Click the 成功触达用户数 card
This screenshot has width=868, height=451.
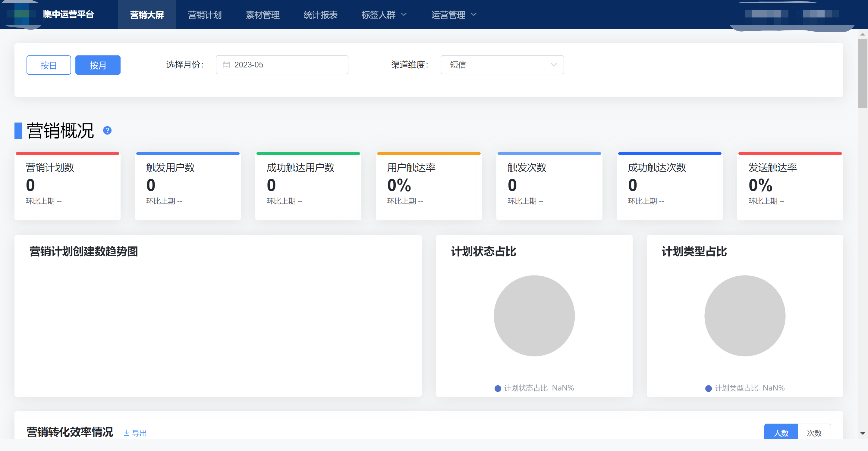point(308,186)
